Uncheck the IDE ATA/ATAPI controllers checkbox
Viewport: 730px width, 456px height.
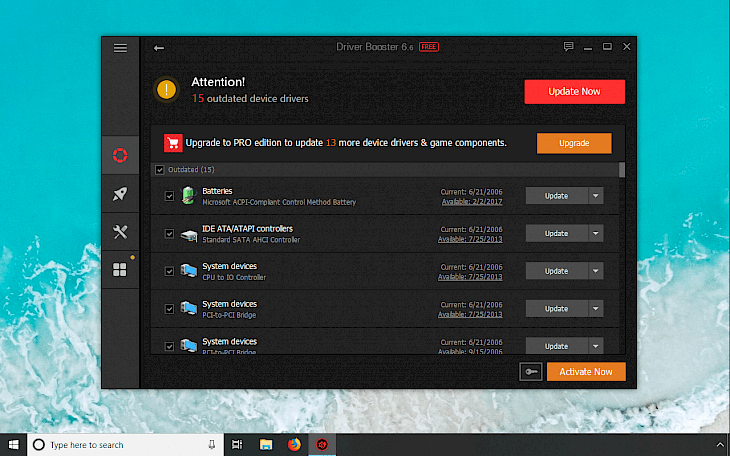[169, 234]
